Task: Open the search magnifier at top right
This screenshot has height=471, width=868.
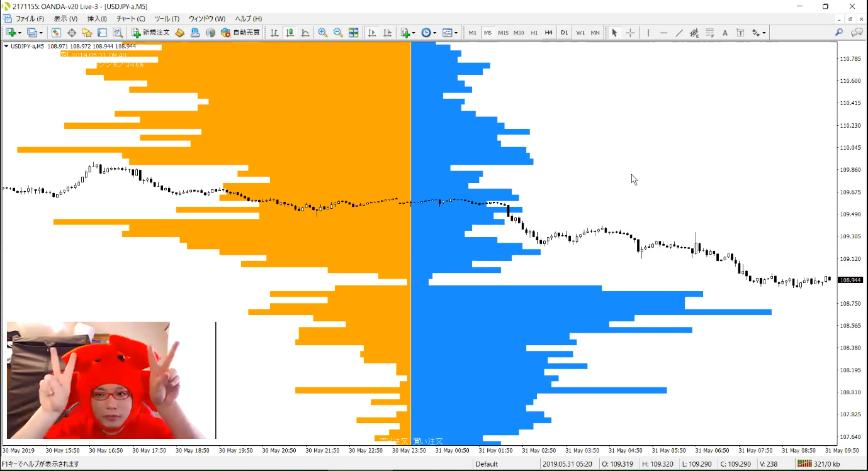Action: [x=839, y=33]
